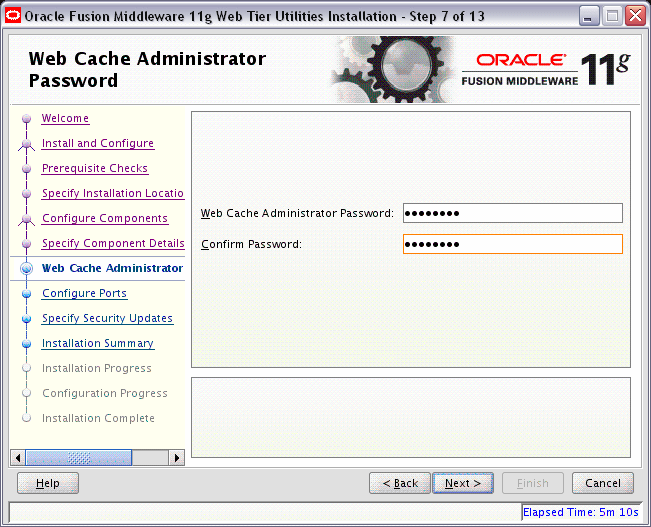
Task: Click the Welcome step bullet icon
Action: coord(27,119)
